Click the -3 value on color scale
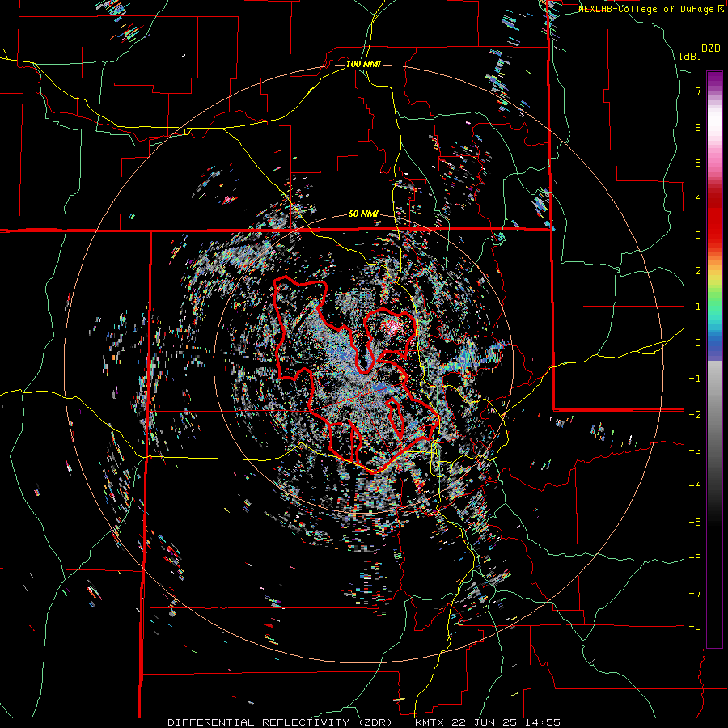728x728 pixels. 695,451
